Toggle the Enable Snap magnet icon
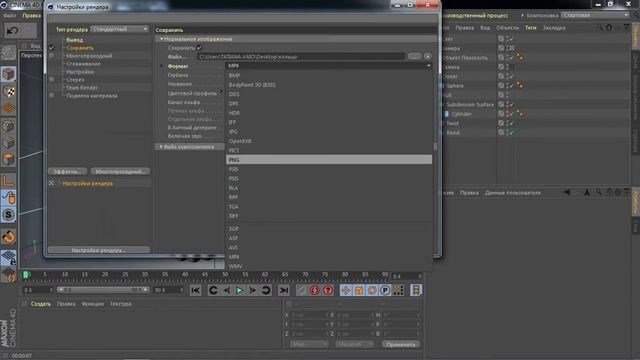 pos(8,236)
